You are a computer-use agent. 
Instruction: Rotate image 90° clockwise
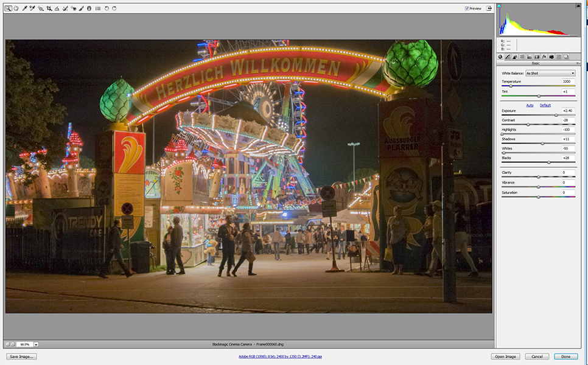(114, 9)
